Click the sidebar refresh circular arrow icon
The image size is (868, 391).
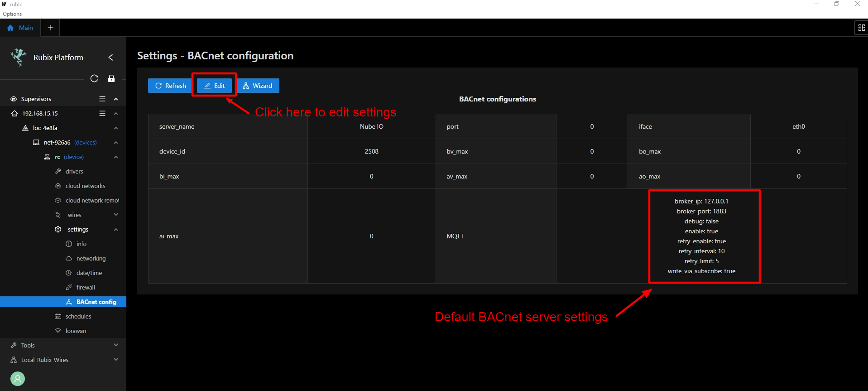pos(94,78)
